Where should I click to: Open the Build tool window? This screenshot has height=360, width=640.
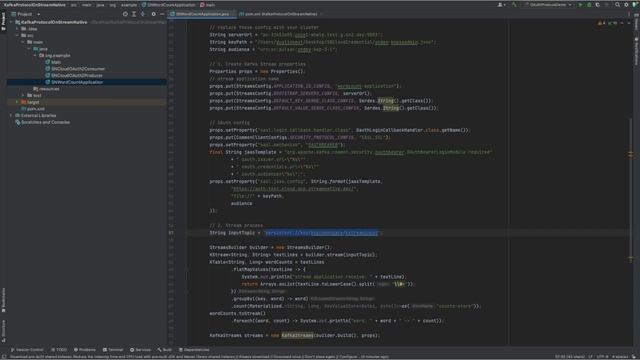click(165, 350)
